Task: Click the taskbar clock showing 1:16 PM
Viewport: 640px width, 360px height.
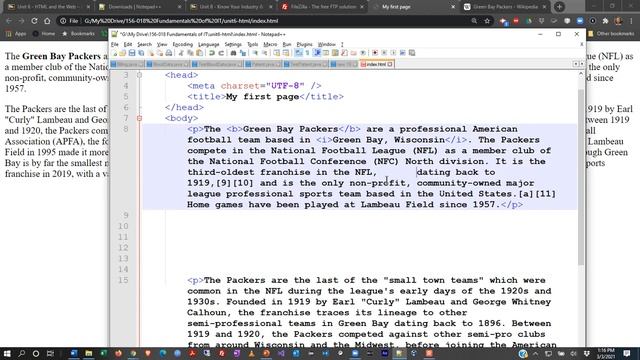Action: (x=605, y=353)
